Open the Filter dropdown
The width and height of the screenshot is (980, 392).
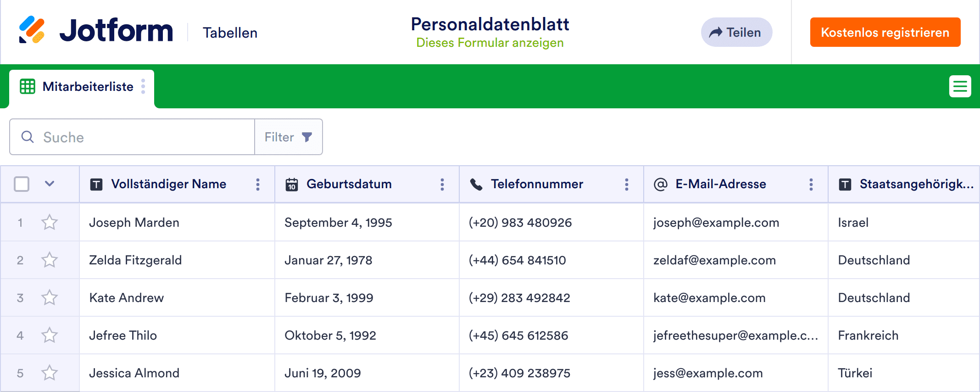289,137
